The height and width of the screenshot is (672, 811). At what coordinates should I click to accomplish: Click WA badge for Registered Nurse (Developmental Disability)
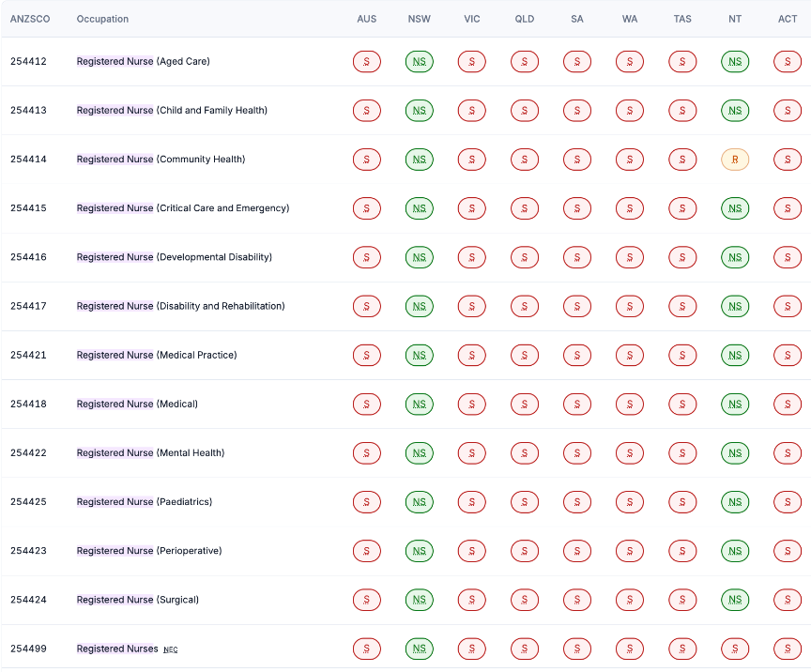(x=630, y=257)
